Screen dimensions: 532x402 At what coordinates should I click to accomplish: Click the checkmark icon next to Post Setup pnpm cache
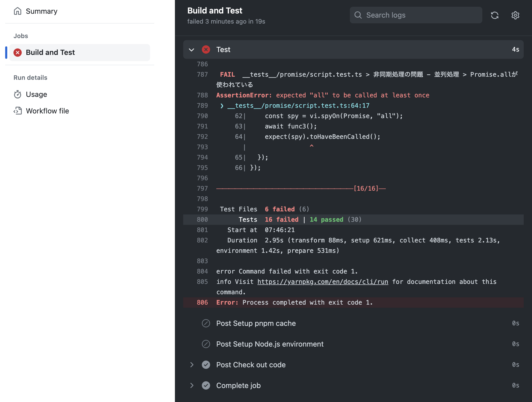(206, 323)
